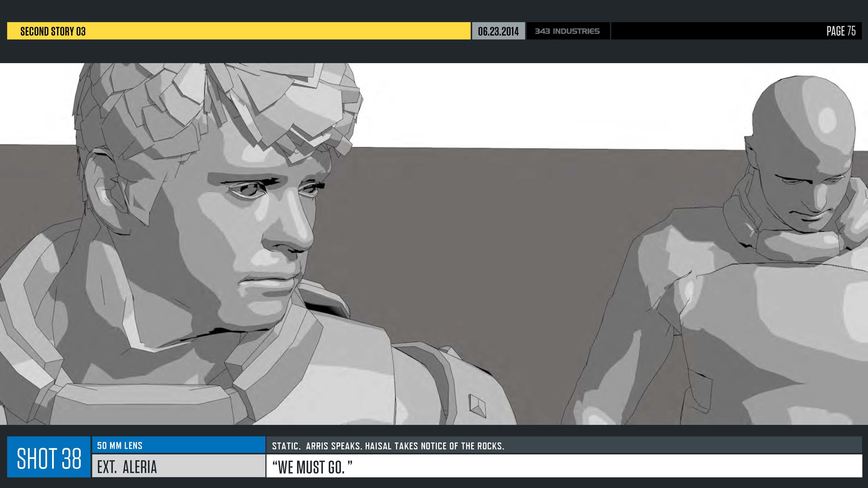
Task: Click the '343 INDUSTRIES' label
Action: pos(567,31)
